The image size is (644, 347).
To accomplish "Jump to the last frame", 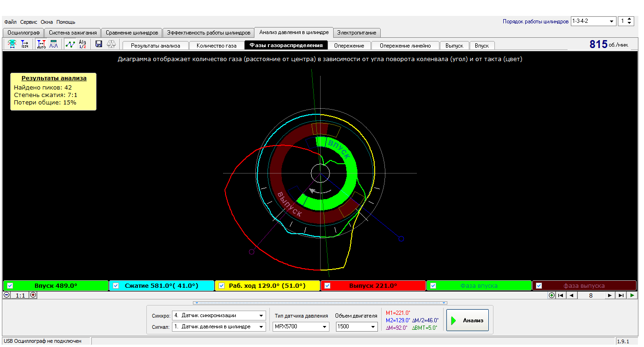I will [x=621, y=295].
